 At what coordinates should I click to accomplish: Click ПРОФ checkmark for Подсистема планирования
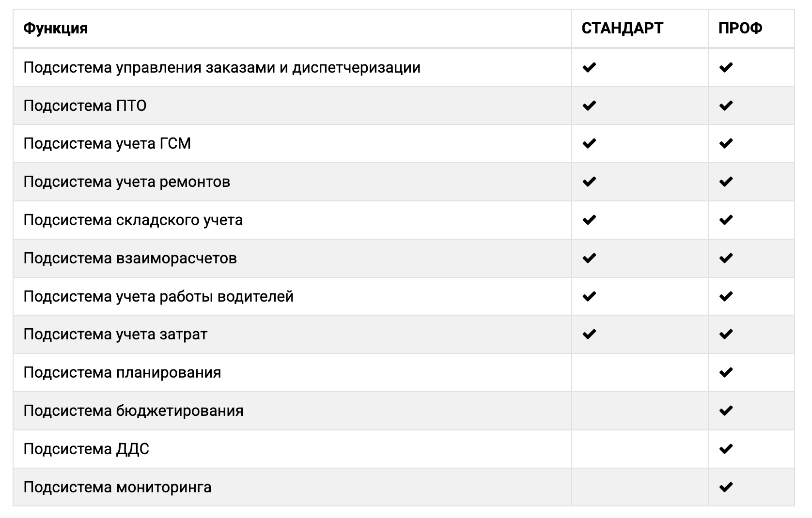click(x=726, y=372)
